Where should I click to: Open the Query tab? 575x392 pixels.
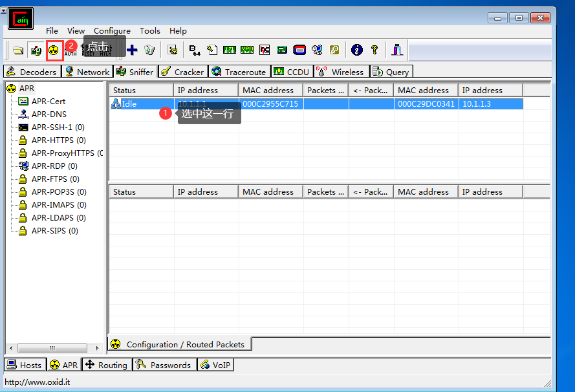392,72
